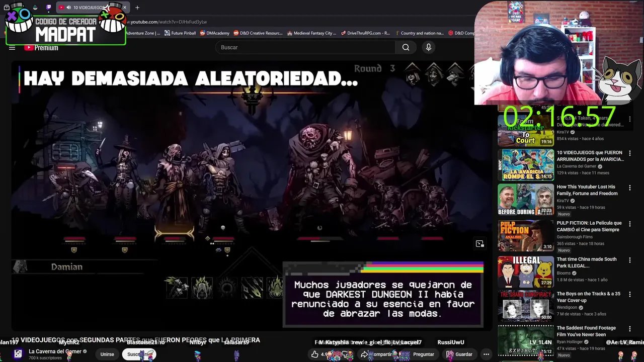The width and height of the screenshot is (644, 362).
Task: Switch to the pinned Twitch tab
Action: click(x=48, y=8)
